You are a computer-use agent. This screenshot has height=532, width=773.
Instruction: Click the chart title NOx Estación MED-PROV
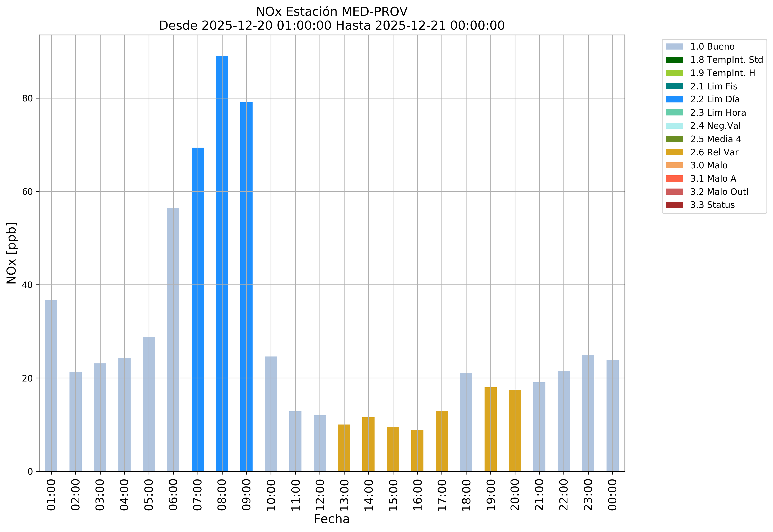332,12
